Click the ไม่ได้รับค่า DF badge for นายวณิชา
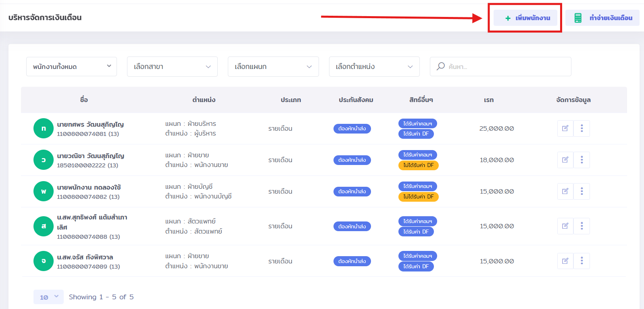This screenshot has width=644, height=309. click(x=418, y=165)
